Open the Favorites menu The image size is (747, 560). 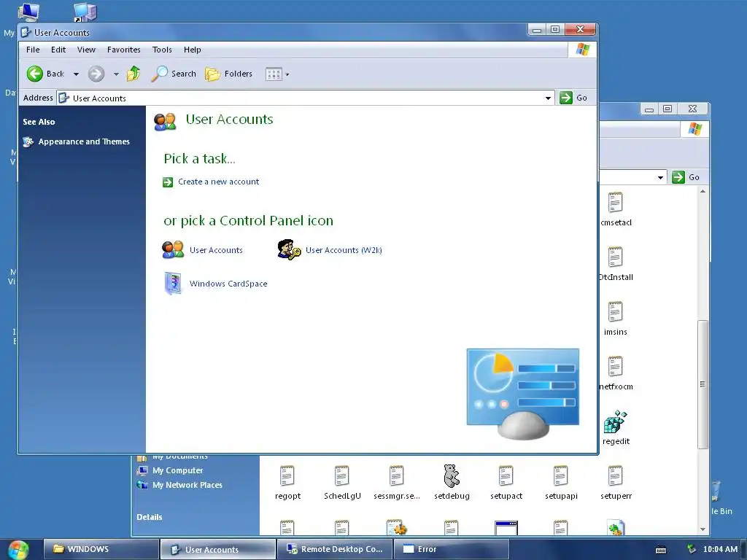124,50
